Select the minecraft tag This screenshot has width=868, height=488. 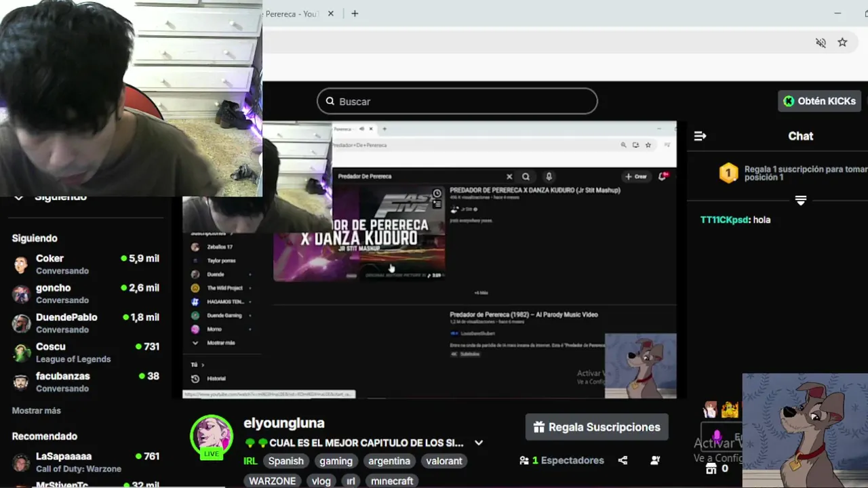[x=392, y=481]
